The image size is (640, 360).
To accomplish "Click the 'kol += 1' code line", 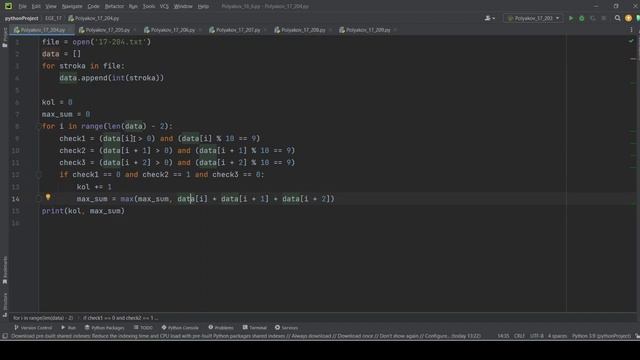I will [94, 187].
